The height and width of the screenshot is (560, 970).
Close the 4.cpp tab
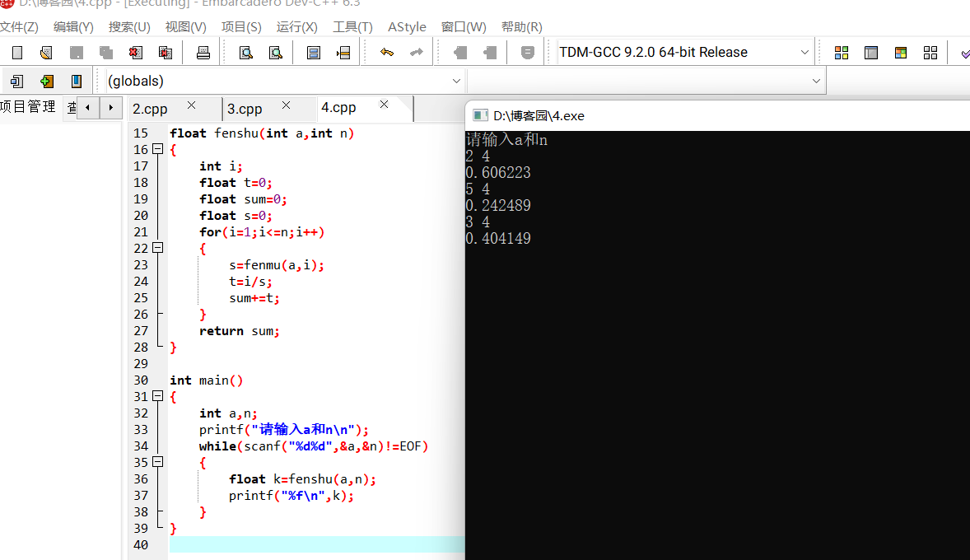[385, 104]
